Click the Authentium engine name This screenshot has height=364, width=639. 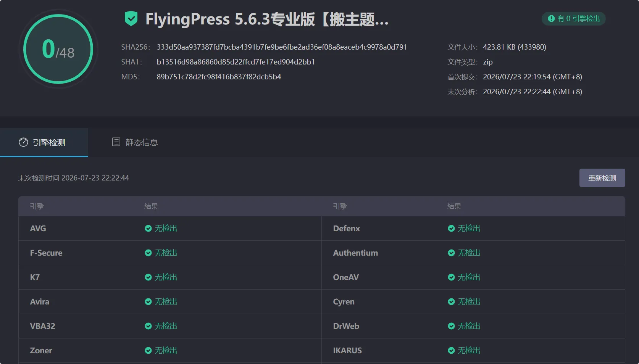click(355, 253)
